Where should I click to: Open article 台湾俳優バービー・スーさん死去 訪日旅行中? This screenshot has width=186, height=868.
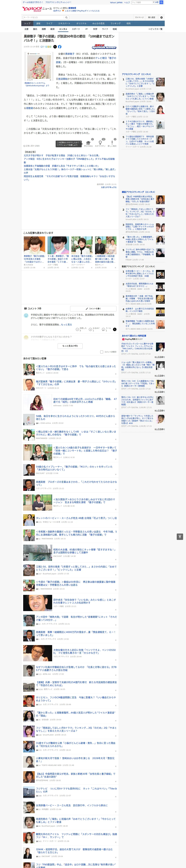[x=72, y=805]
